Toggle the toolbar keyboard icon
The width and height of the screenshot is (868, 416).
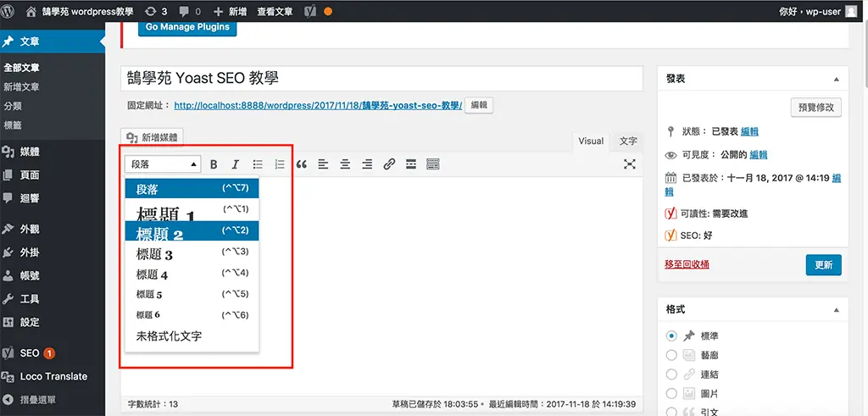point(433,164)
